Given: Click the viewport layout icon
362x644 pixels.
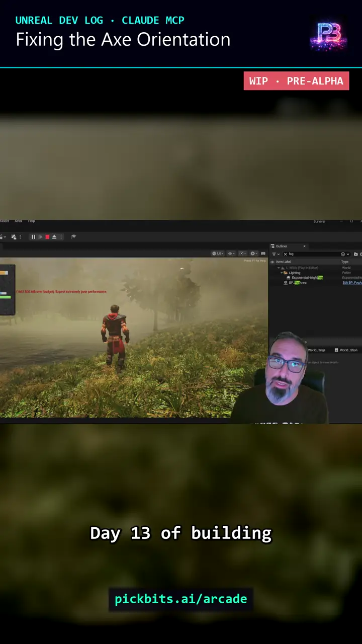Looking at the screenshot, I should click(x=263, y=254).
